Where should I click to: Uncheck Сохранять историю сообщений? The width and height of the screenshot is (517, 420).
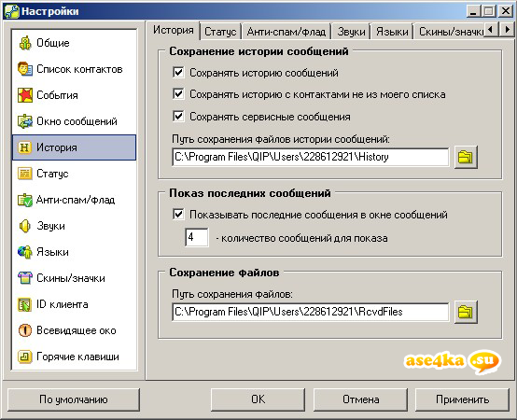coord(178,72)
